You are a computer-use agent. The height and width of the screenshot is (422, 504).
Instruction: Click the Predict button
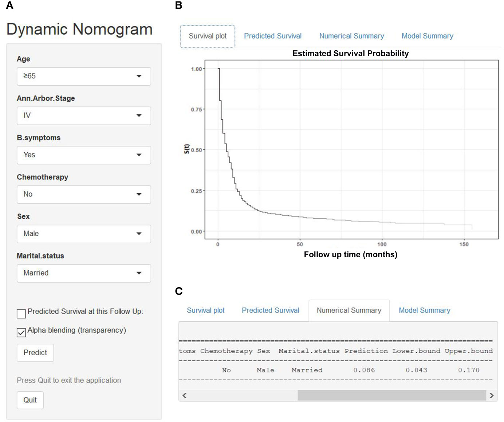35,352
